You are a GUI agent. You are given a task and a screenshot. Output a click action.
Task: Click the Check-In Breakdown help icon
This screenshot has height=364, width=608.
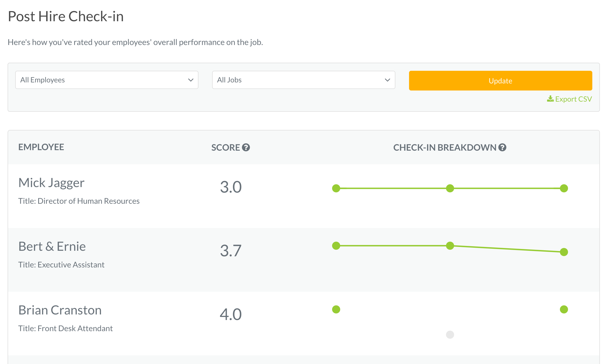tap(502, 147)
